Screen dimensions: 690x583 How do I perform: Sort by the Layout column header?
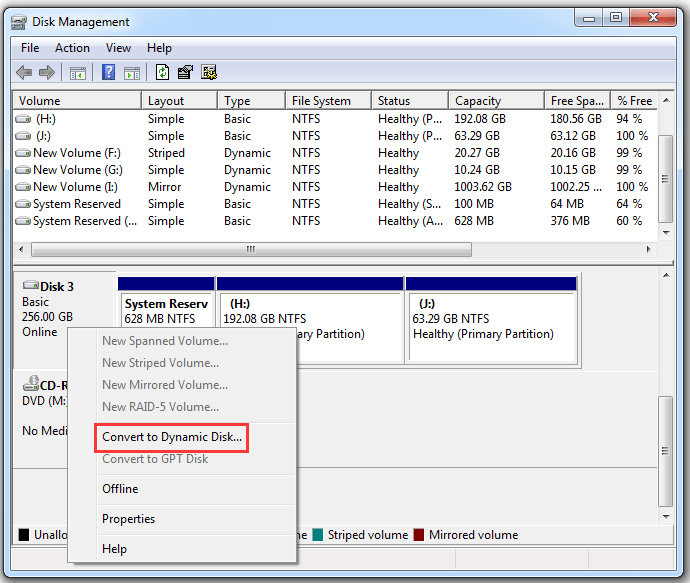180,101
